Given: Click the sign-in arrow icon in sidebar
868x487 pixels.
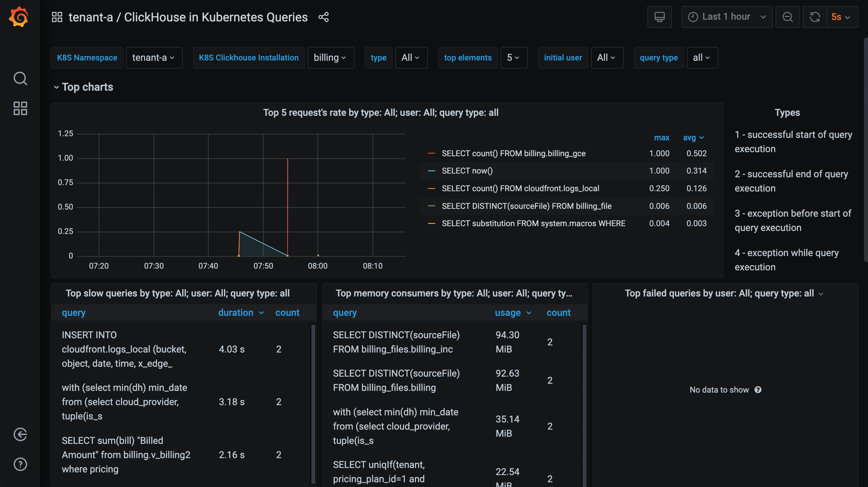Looking at the screenshot, I should click(x=20, y=434).
